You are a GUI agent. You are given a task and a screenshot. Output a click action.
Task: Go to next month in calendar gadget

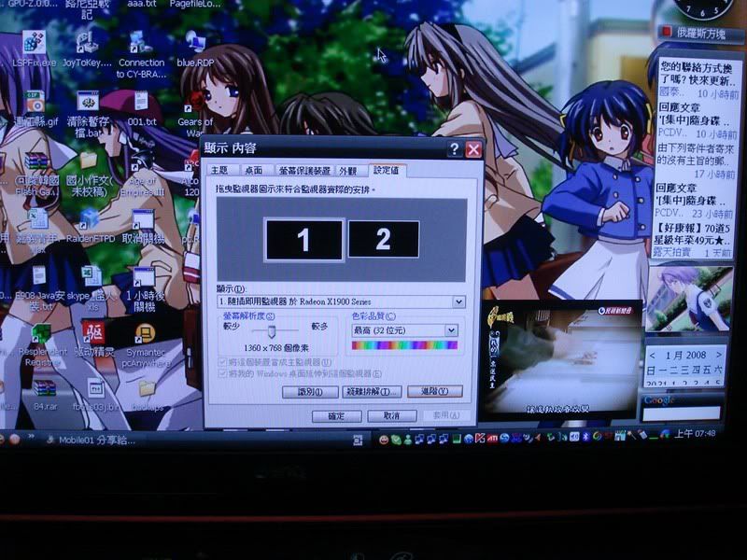(719, 355)
